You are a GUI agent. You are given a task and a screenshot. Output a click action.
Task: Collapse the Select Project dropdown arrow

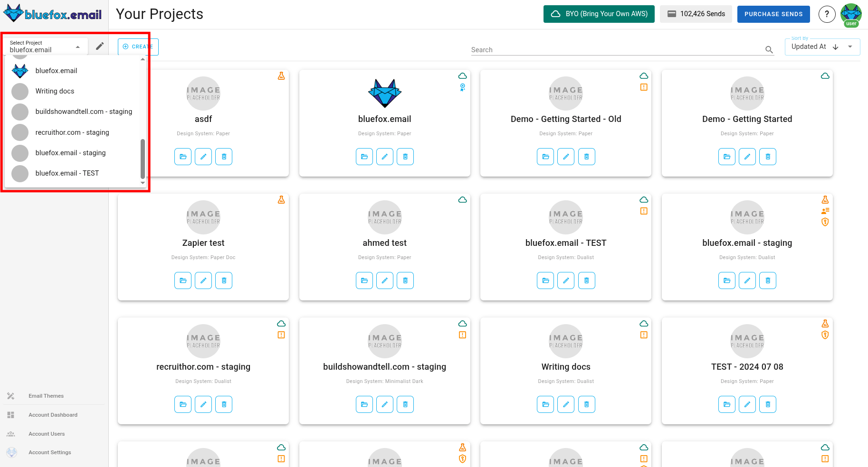pos(77,47)
